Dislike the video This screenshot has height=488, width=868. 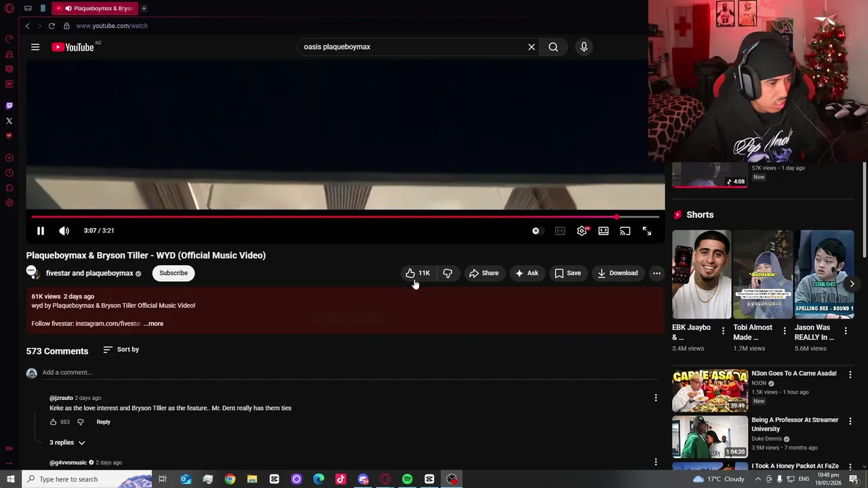pos(448,273)
